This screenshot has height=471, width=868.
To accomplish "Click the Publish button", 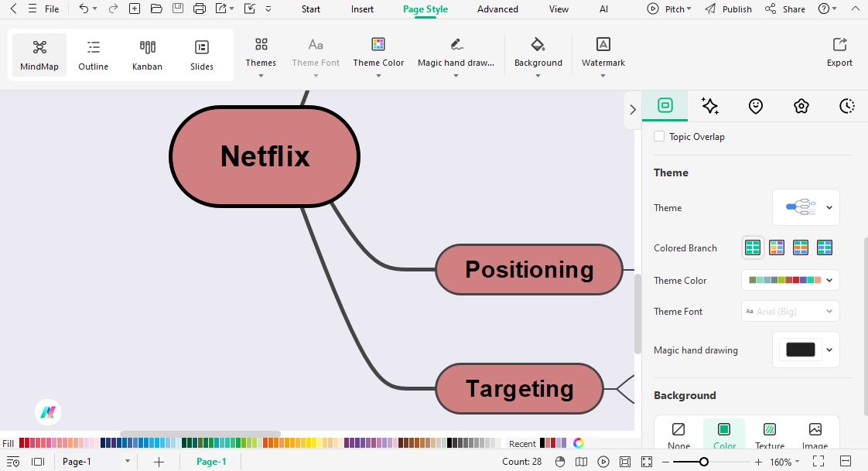I will (x=728, y=9).
